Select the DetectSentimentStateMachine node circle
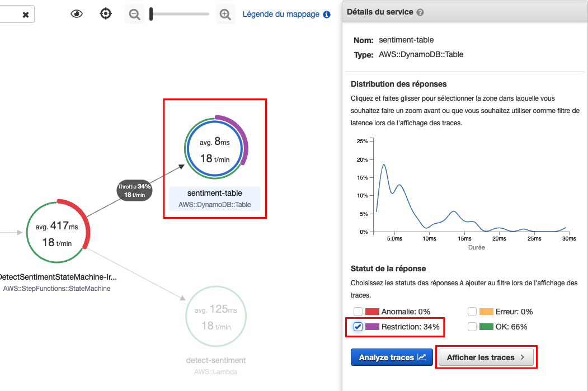 click(x=58, y=233)
